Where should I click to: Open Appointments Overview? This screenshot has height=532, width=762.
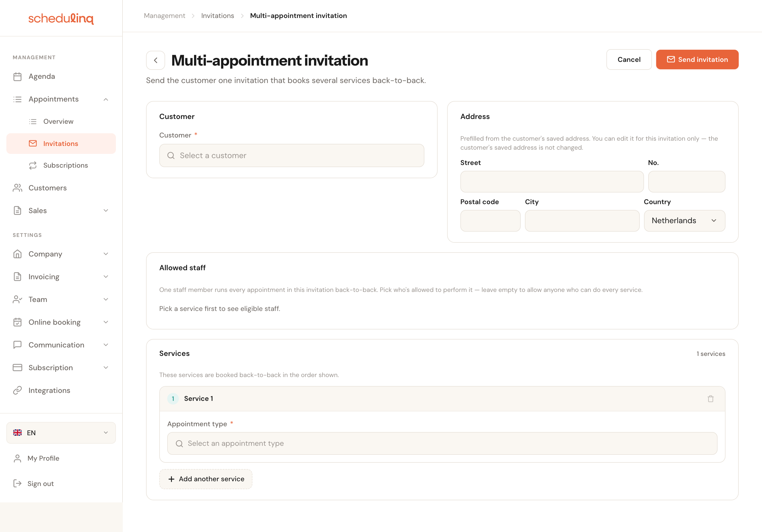61,121
